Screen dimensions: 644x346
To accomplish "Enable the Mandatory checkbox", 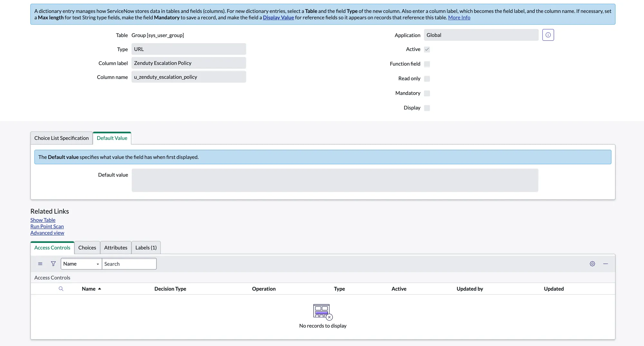I will click(x=427, y=93).
